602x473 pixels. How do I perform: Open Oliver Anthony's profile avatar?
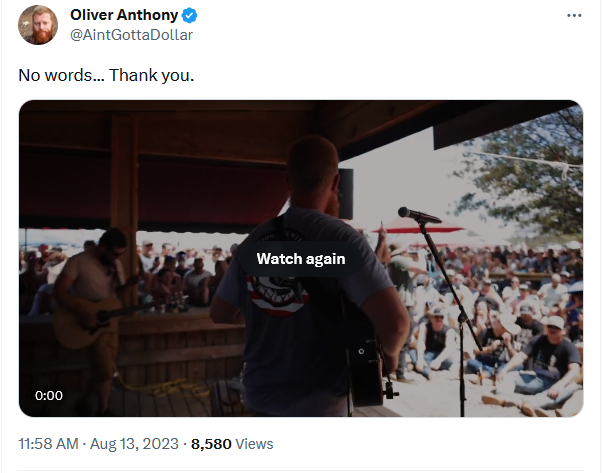[x=38, y=25]
